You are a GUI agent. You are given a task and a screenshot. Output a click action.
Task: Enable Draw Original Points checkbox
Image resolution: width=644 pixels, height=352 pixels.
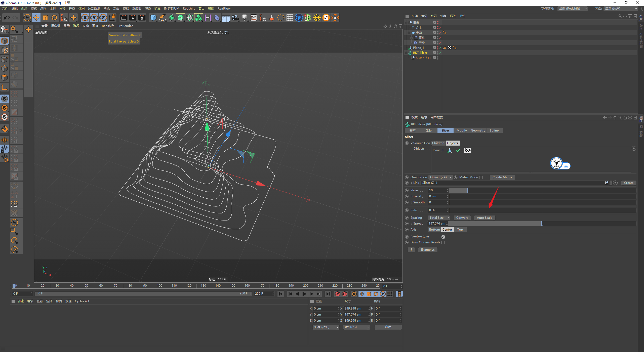pos(443,242)
